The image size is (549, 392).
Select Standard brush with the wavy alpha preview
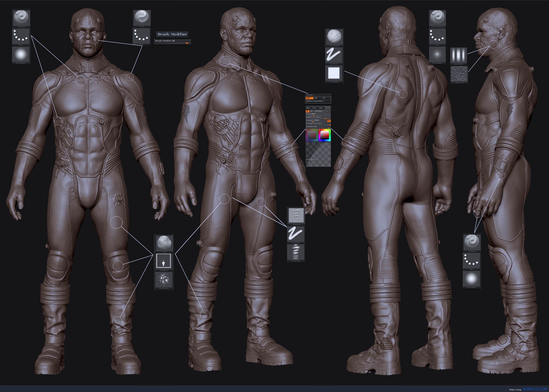point(296,216)
